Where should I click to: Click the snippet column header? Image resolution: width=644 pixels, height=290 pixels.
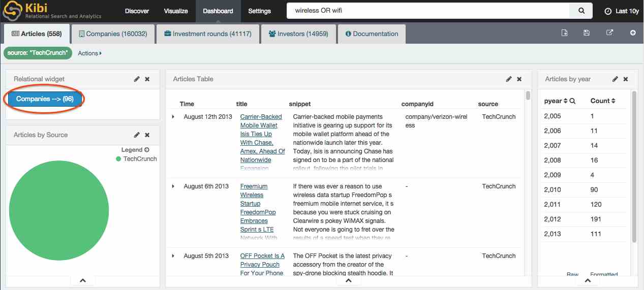pyautogui.click(x=300, y=104)
